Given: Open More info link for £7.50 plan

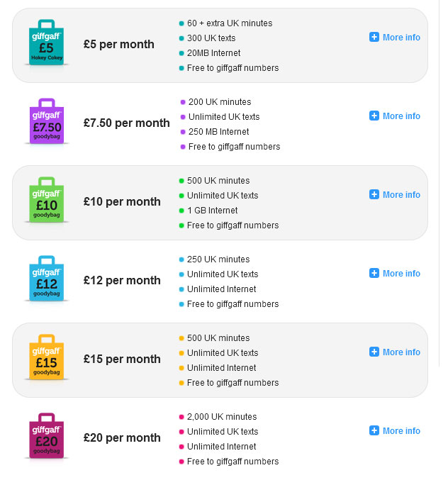Looking at the screenshot, I should pyautogui.click(x=401, y=116).
